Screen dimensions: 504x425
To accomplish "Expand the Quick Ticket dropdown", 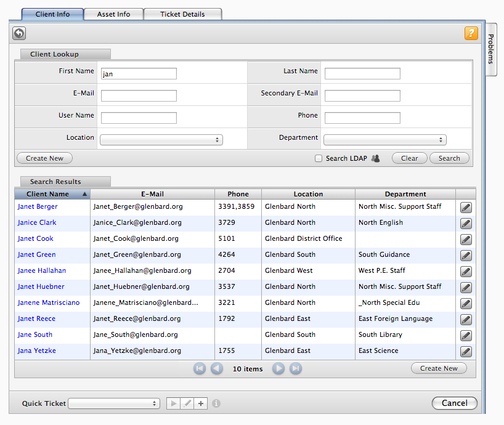I will pos(114,403).
